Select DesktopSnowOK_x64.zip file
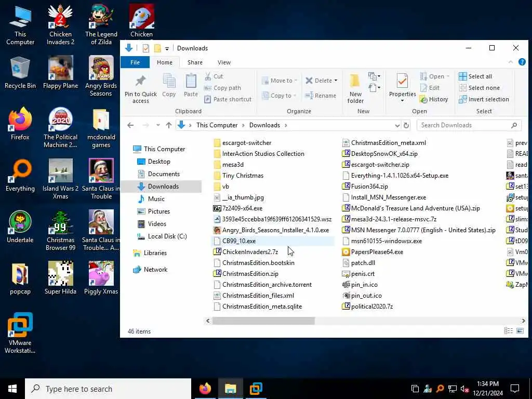The width and height of the screenshot is (532, 399). click(384, 154)
